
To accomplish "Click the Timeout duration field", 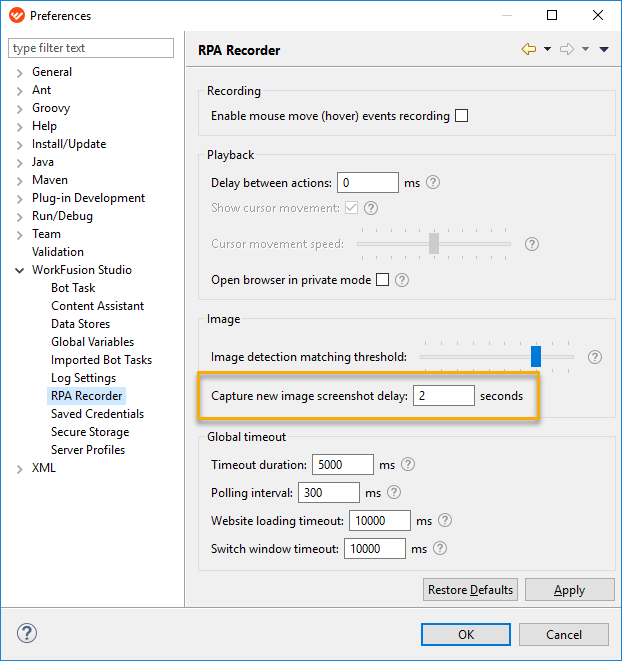I will [342, 465].
